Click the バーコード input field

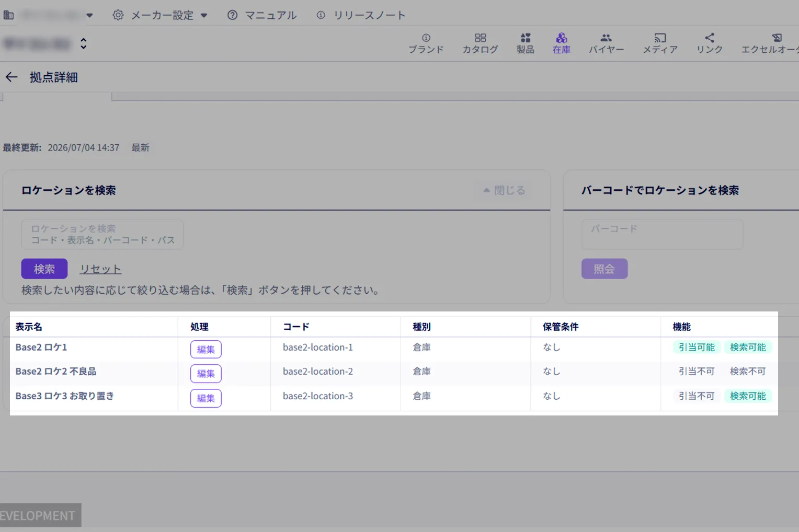[x=662, y=234]
